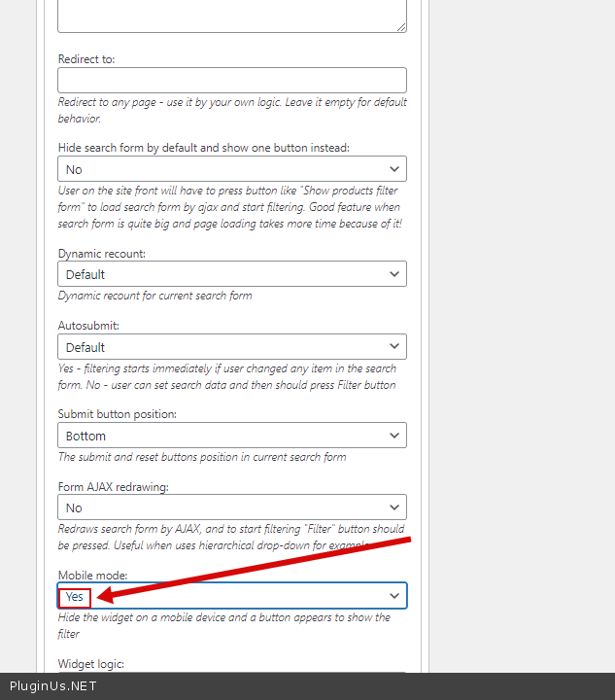Viewport: 615px width, 700px height.
Task: Grab the textarea resize handle
Action: coord(401,27)
